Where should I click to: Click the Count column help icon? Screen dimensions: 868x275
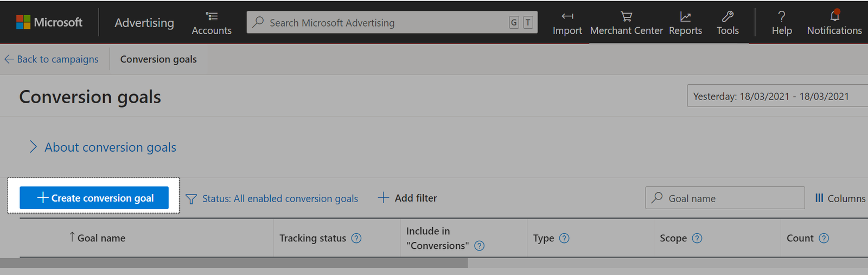(x=824, y=238)
